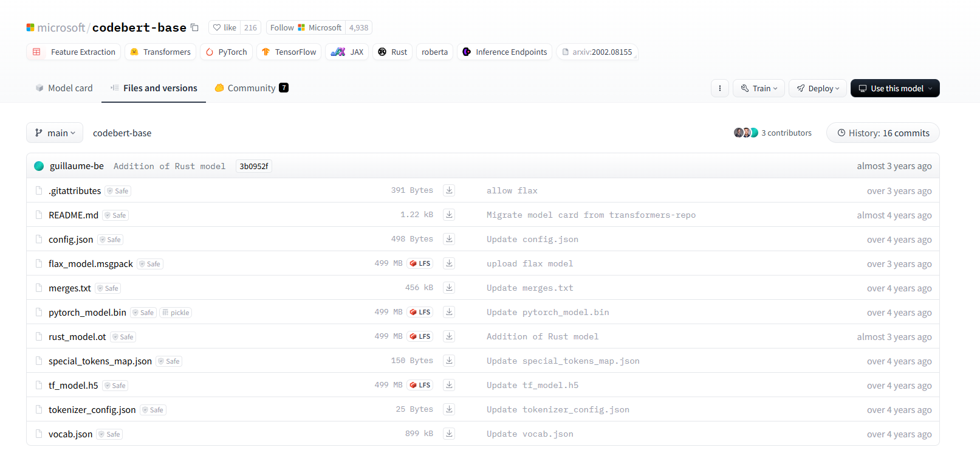The image size is (980, 475).
Task: Expand the Deploy dropdown
Action: 818,88
